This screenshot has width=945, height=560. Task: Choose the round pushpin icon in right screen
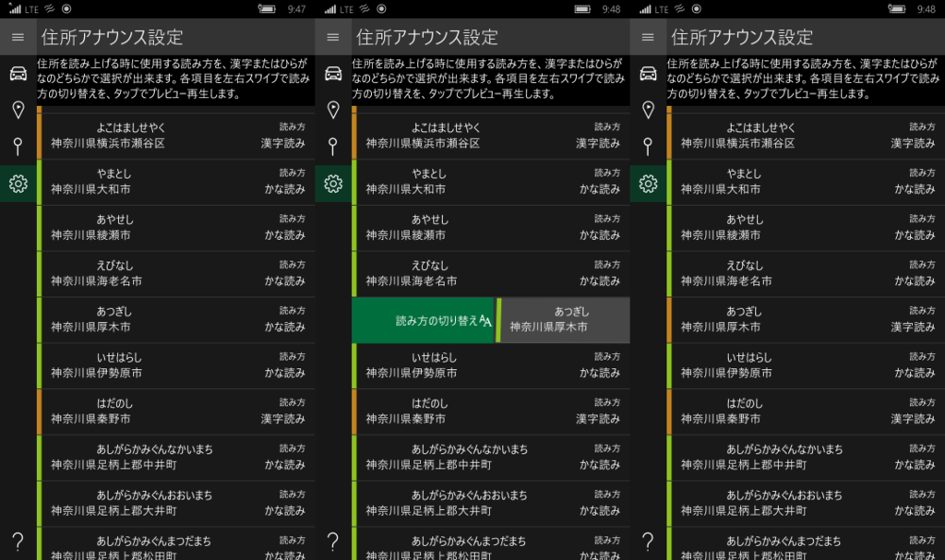[x=648, y=147]
